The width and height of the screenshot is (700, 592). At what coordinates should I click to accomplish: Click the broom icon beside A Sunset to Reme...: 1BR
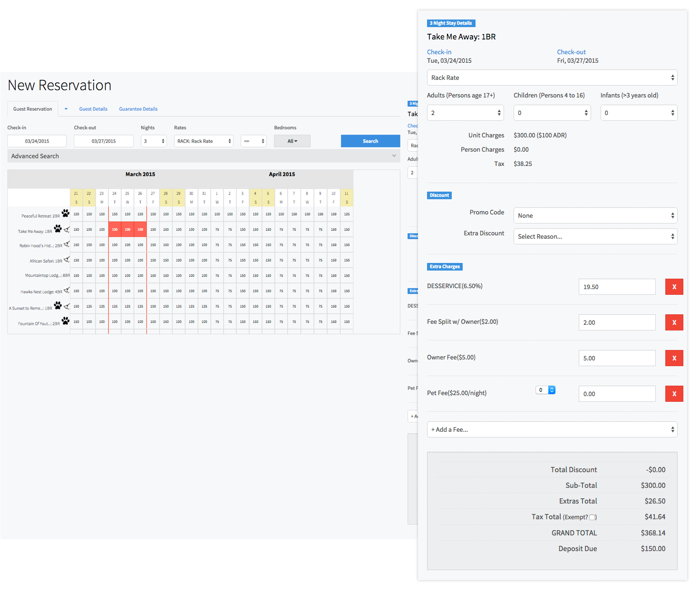click(x=67, y=307)
